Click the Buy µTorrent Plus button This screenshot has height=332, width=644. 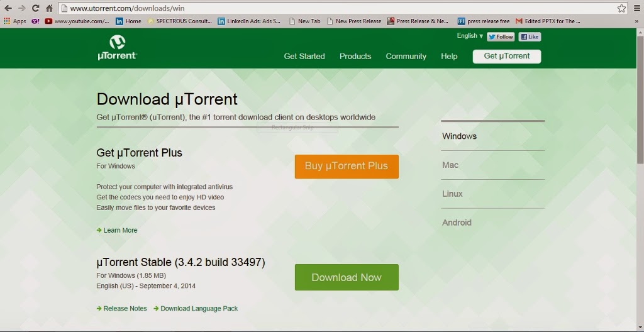point(347,167)
